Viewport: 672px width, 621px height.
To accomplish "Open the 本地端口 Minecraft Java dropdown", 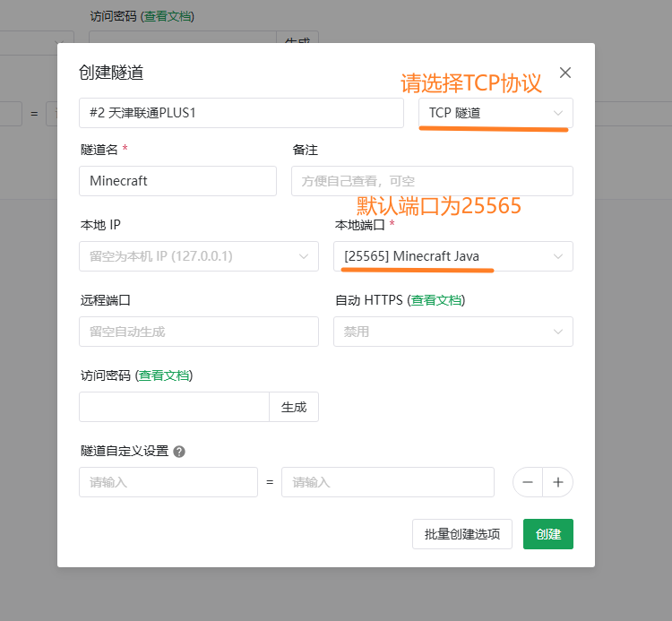I will click(453, 256).
